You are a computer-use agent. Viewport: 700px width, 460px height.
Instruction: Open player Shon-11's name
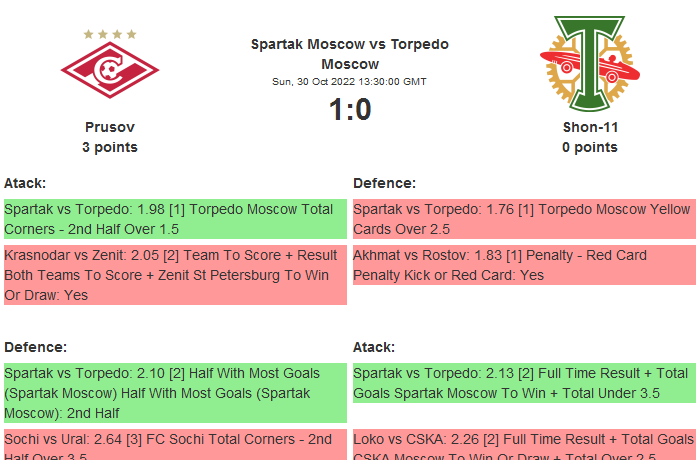point(590,127)
